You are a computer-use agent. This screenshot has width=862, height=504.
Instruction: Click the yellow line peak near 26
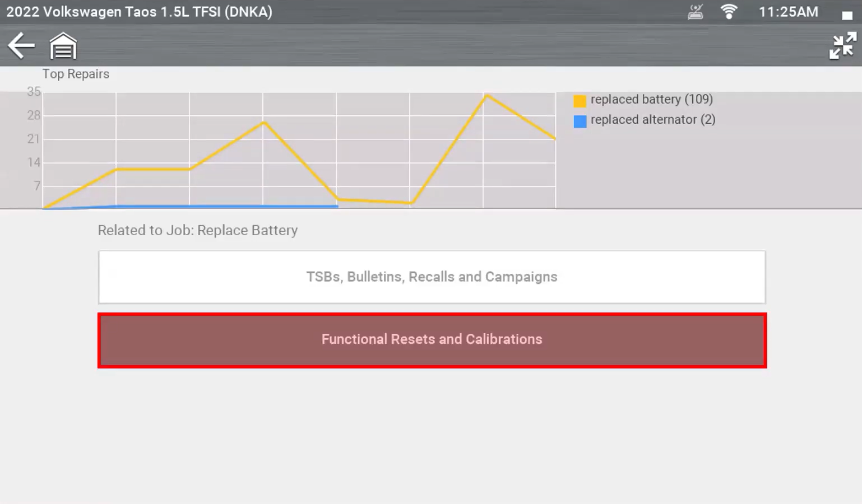pos(264,123)
